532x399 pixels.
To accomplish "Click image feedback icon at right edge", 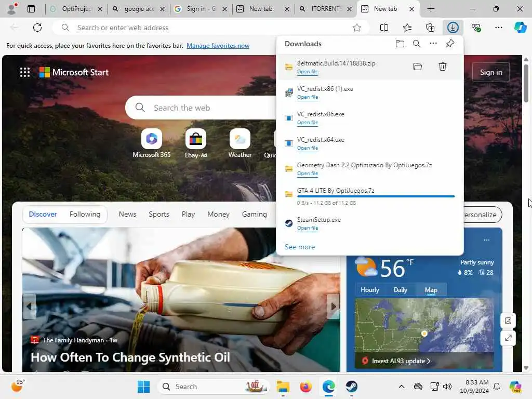I will 508,321.
